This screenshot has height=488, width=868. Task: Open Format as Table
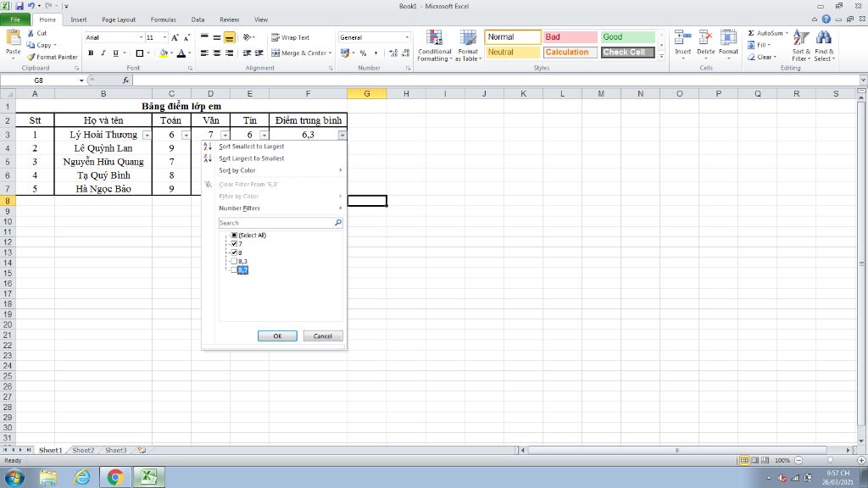point(468,46)
